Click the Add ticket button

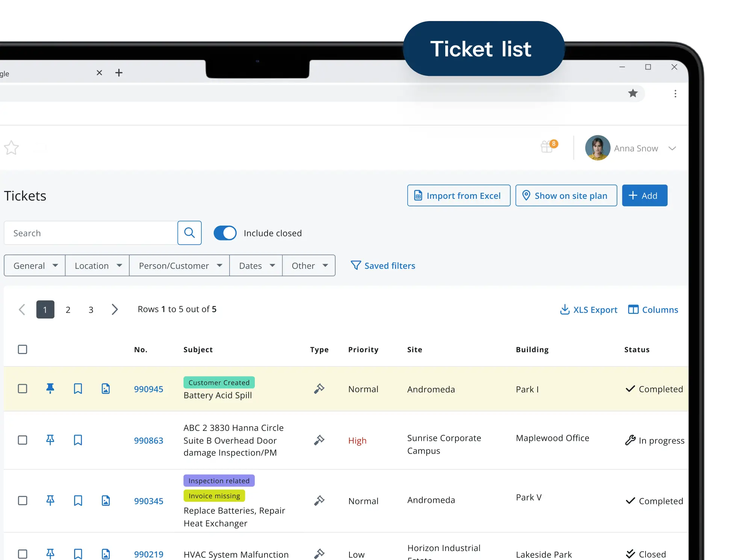645,195
